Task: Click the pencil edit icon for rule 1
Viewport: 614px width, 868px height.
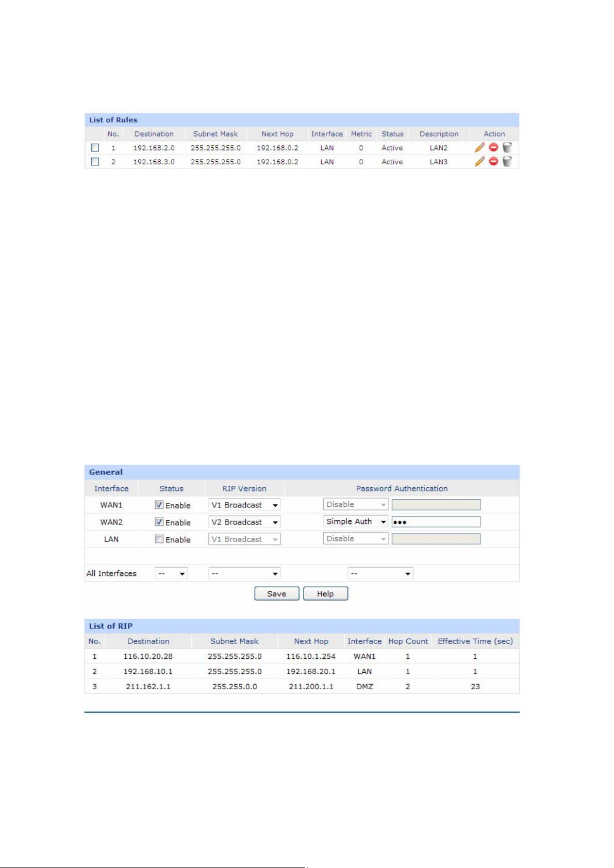Action: click(x=479, y=147)
